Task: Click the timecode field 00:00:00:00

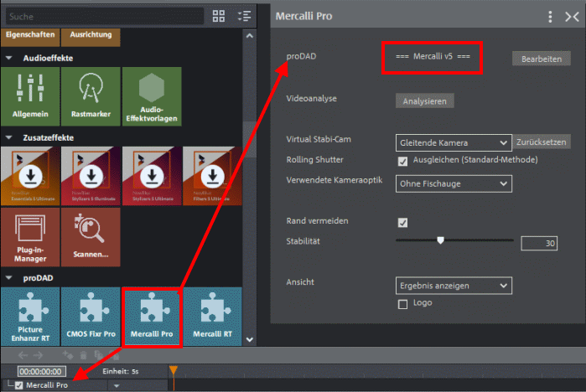Action: 42,371
